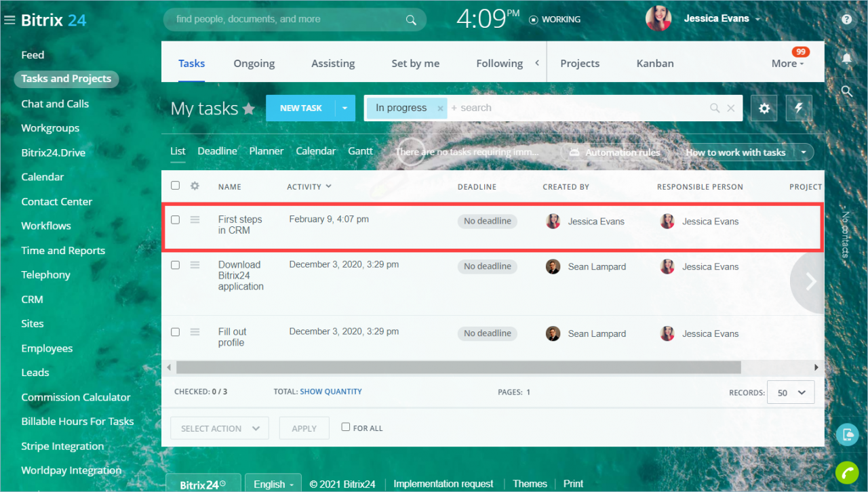The height and width of the screenshot is (492, 868).
Task: Click the Bitrix24 footer logo button
Action: tap(203, 484)
